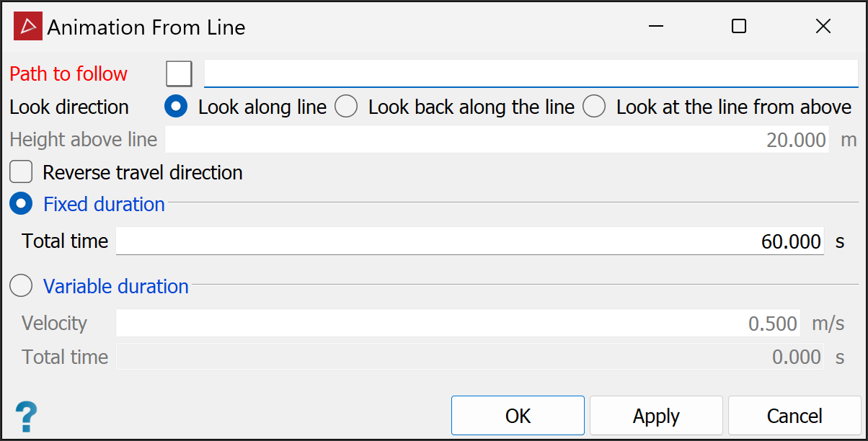The image size is (868, 441).
Task: Click the Path to follow text field
Action: pos(531,73)
